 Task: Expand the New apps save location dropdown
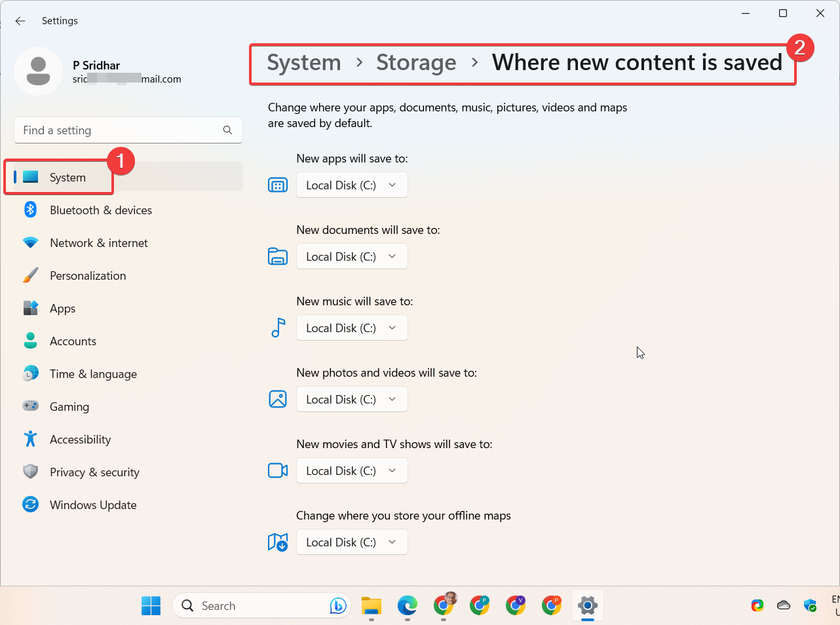(x=352, y=185)
